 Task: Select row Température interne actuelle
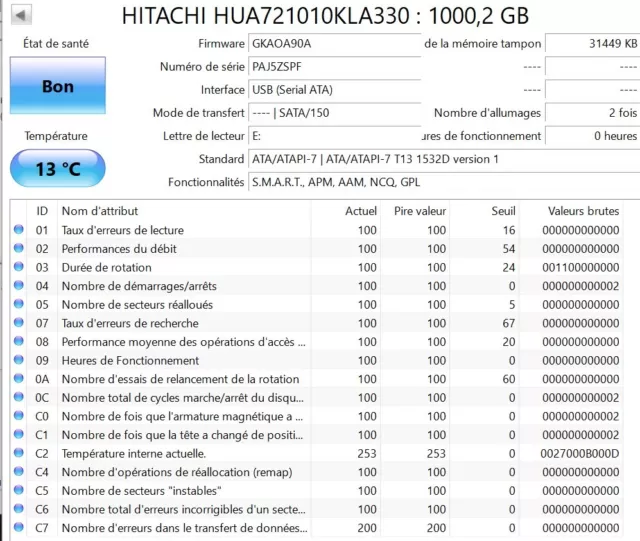click(x=316, y=453)
